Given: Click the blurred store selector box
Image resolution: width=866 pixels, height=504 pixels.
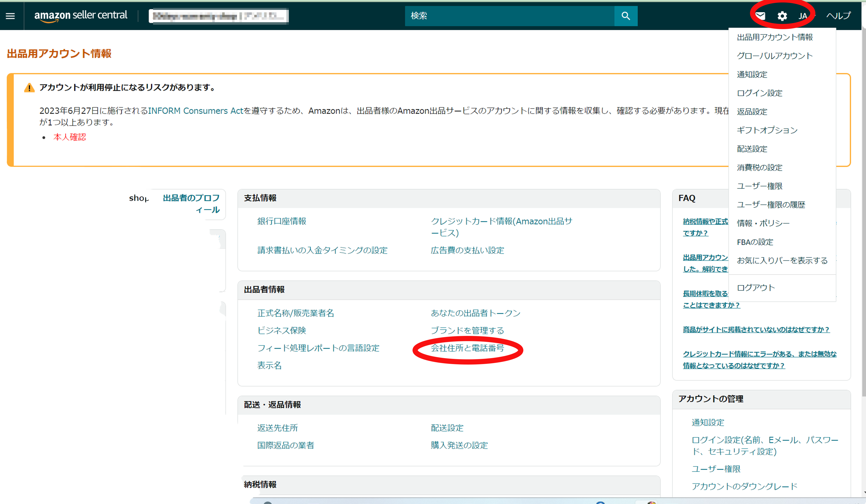Looking at the screenshot, I should (x=218, y=16).
